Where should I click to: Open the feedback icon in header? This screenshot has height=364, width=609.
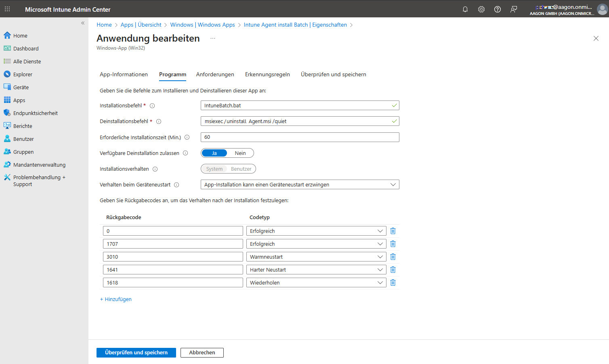click(x=514, y=9)
